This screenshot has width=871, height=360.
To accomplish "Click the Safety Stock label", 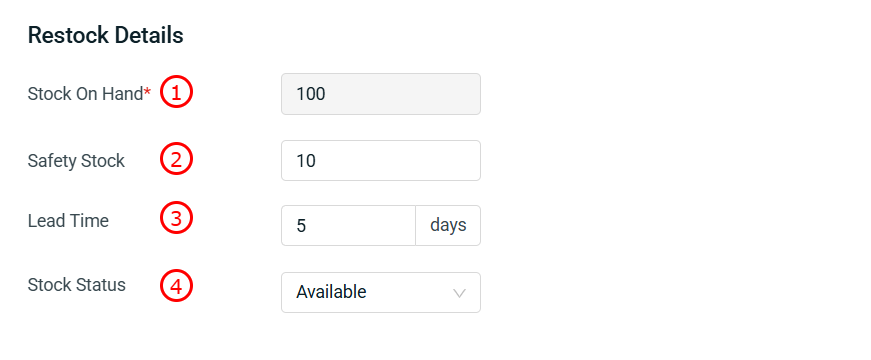I will point(76,161).
